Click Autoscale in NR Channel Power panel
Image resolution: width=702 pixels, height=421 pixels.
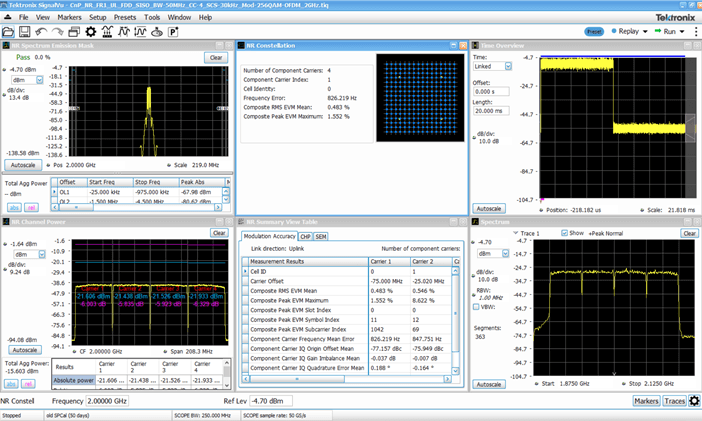point(23,350)
